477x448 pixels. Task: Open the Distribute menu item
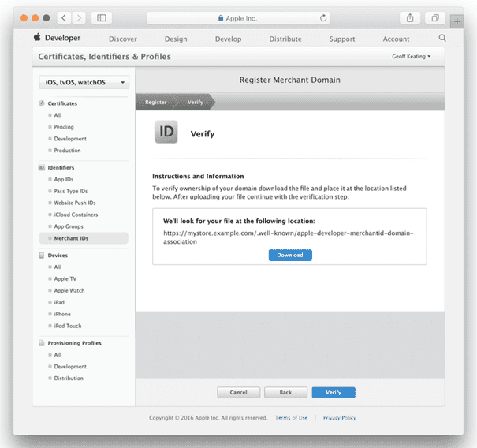pyautogui.click(x=285, y=39)
